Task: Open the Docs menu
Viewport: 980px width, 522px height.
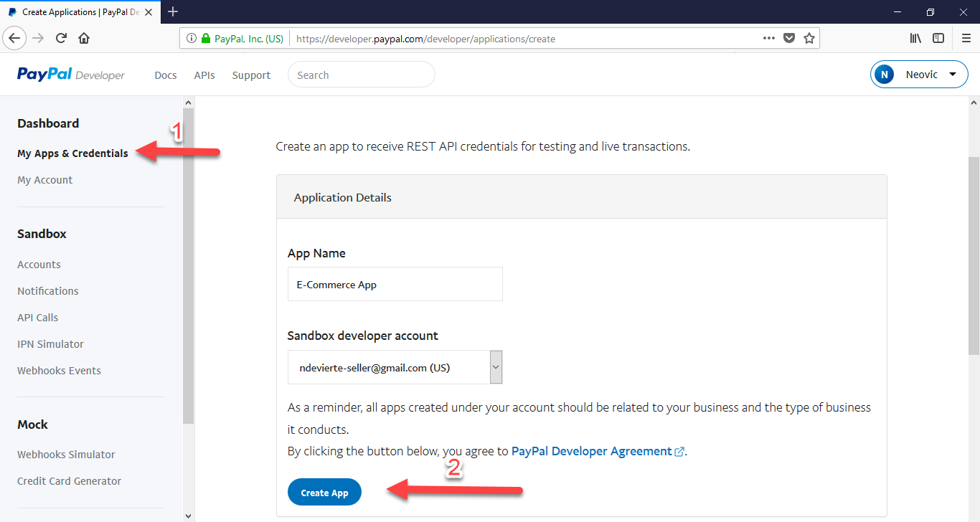Action: point(166,75)
